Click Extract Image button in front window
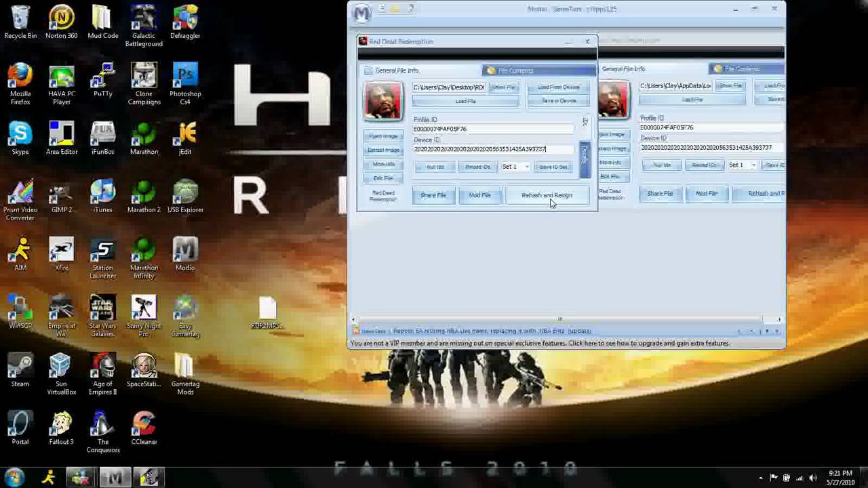This screenshot has width=868, height=488. (x=383, y=150)
